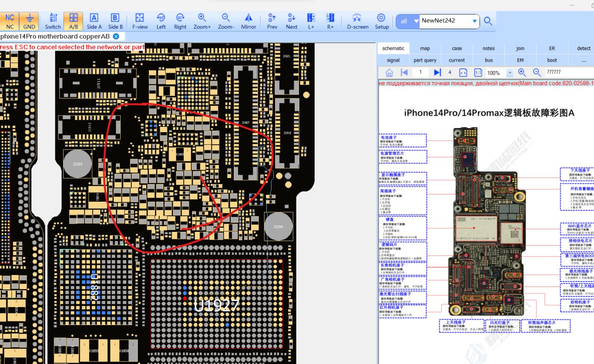Click the L+ toolbar icon
594x364 pixels.
[x=311, y=21]
